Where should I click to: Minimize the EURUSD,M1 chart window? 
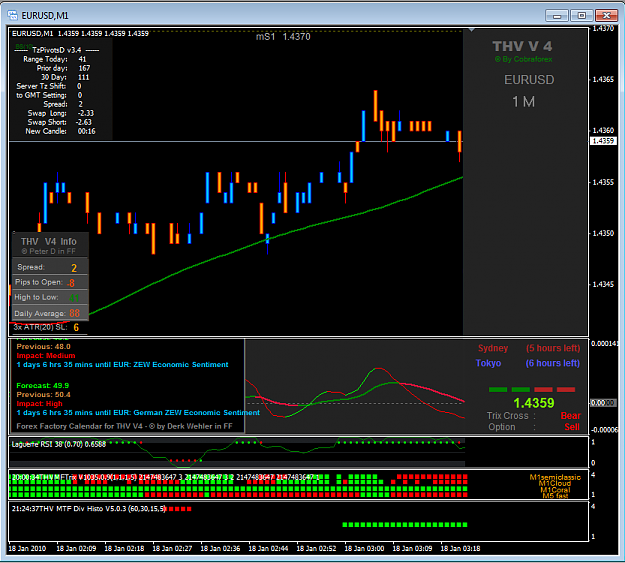click(x=557, y=16)
